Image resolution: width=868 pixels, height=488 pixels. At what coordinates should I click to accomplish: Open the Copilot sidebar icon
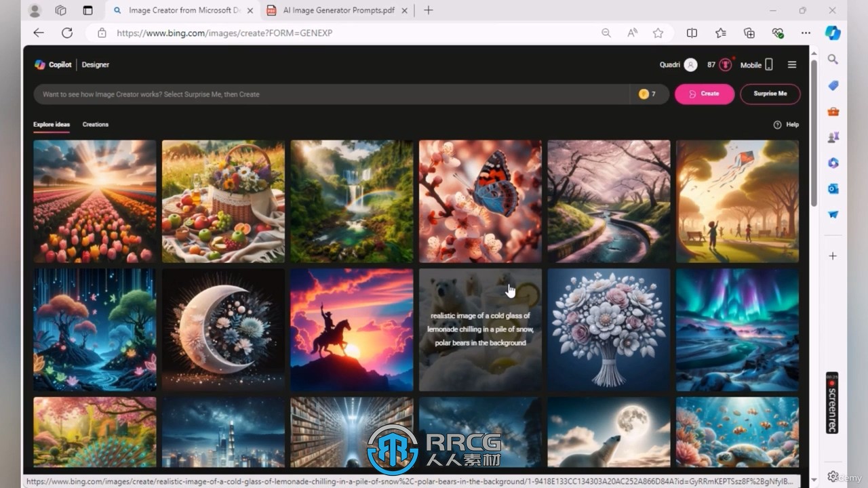click(x=833, y=33)
